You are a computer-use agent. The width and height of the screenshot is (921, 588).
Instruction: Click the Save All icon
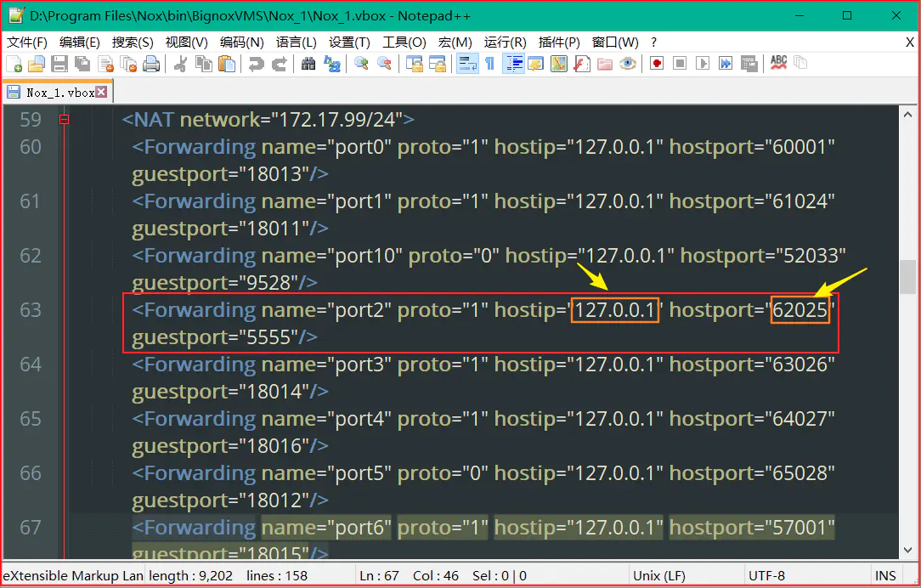[82, 64]
